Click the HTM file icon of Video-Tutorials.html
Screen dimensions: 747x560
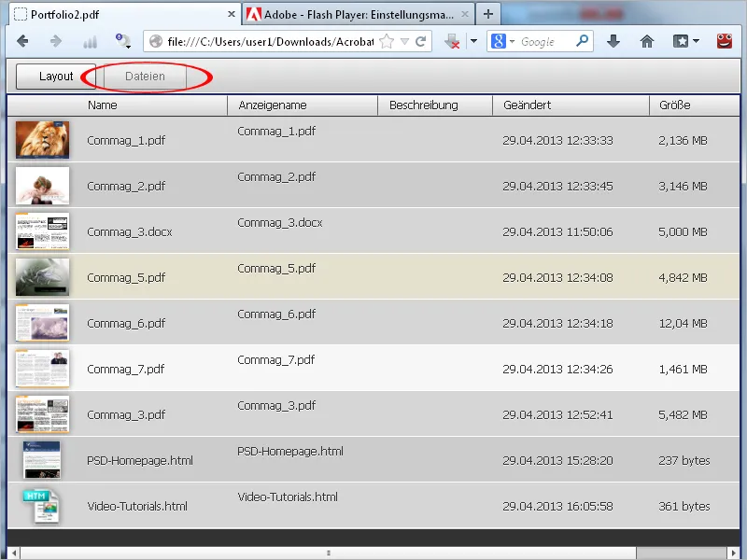[40, 506]
